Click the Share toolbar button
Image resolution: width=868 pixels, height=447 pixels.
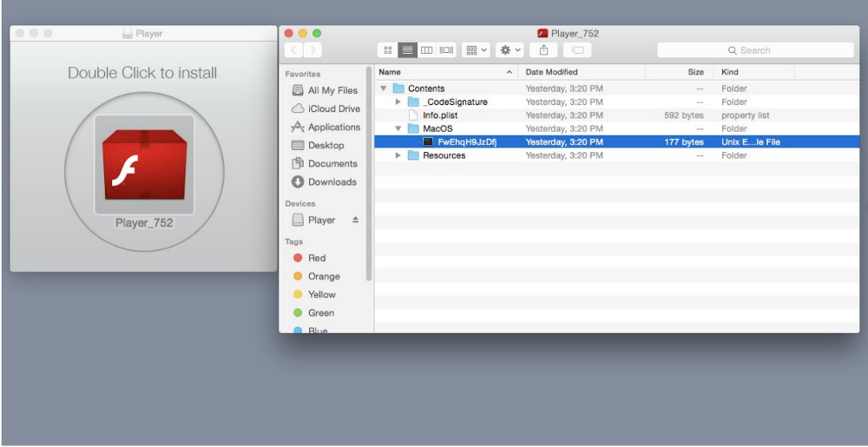(x=543, y=50)
